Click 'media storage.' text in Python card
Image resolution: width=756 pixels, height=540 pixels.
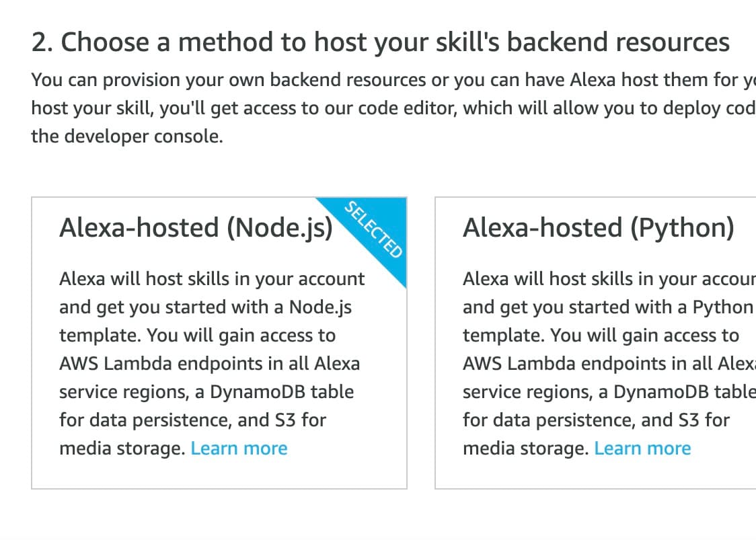pyautogui.click(x=526, y=449)
